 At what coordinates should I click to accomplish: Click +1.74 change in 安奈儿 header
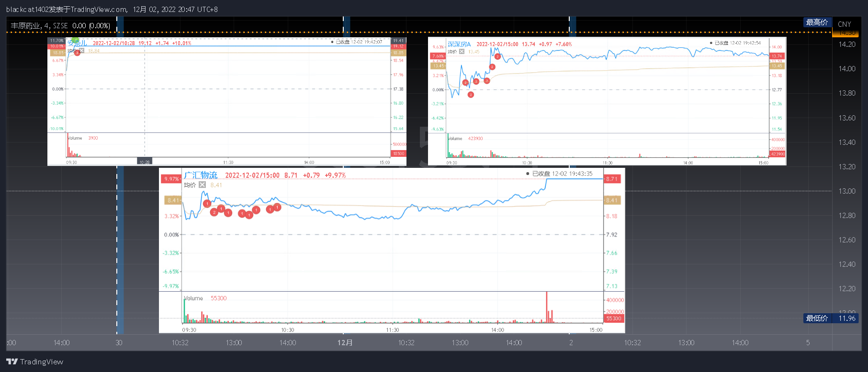click(162, 43)
